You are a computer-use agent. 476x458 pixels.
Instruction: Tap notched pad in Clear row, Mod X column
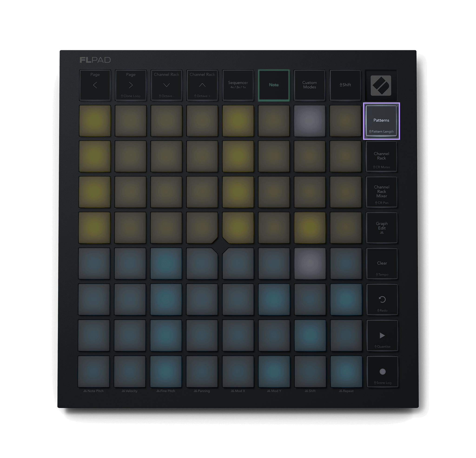pos(238,264)
